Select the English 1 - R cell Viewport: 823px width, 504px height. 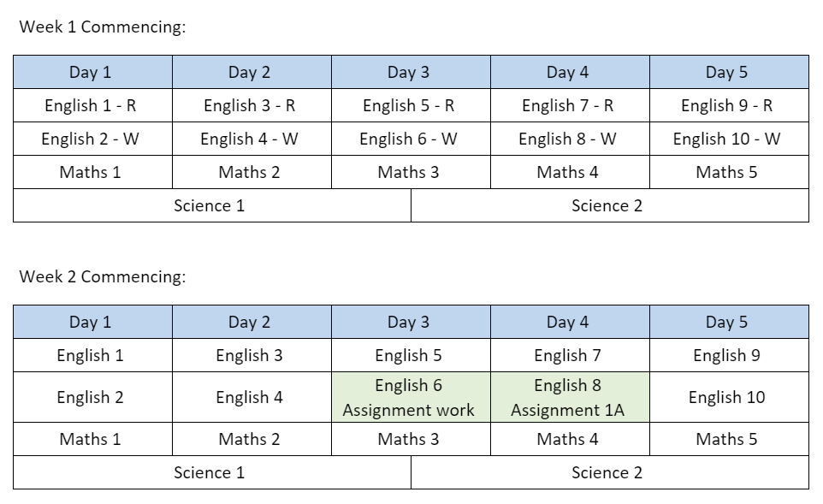(x=93, y=105)
